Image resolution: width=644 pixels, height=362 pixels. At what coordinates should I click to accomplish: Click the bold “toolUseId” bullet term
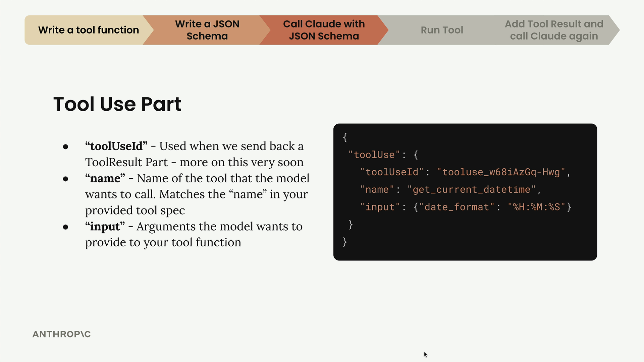116,146
